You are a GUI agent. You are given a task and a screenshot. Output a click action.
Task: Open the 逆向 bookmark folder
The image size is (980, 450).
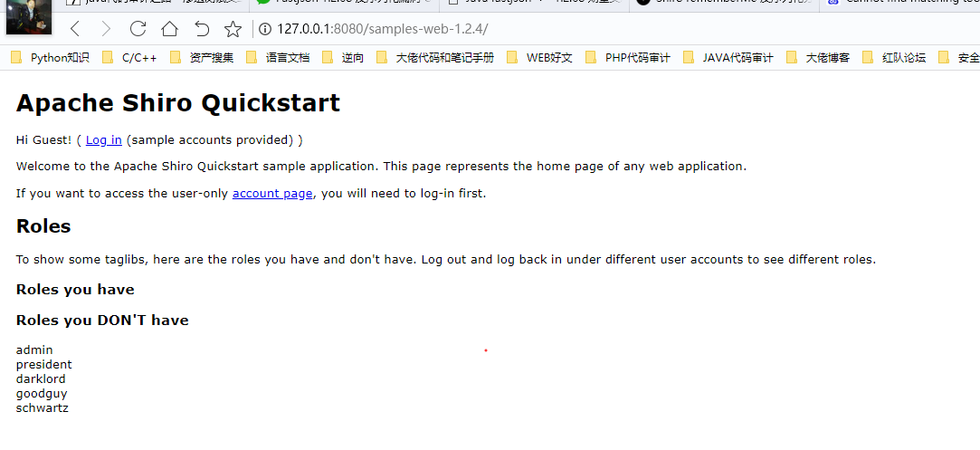343,58
